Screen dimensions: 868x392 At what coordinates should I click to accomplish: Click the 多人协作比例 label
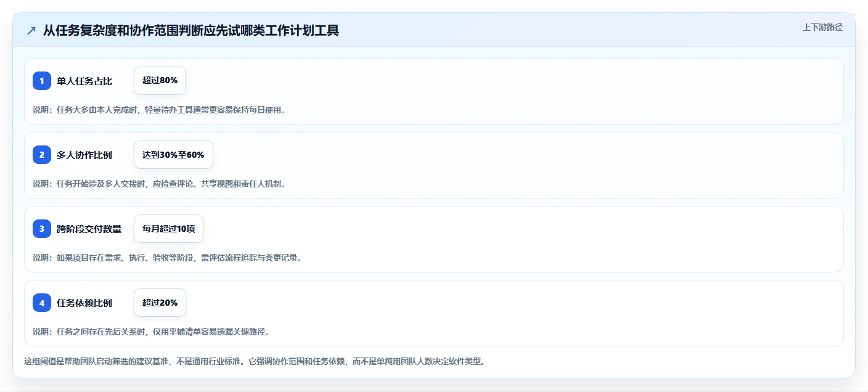(x=84, y=155)
